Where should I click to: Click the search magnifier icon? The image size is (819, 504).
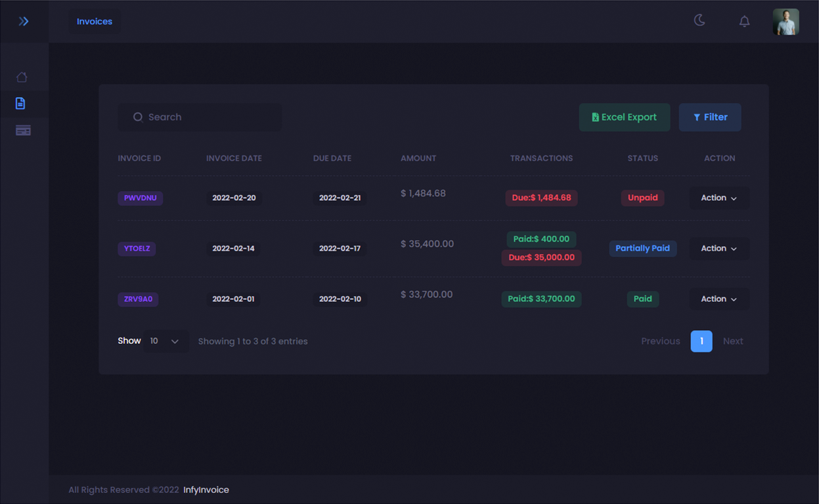coord(138,116)
